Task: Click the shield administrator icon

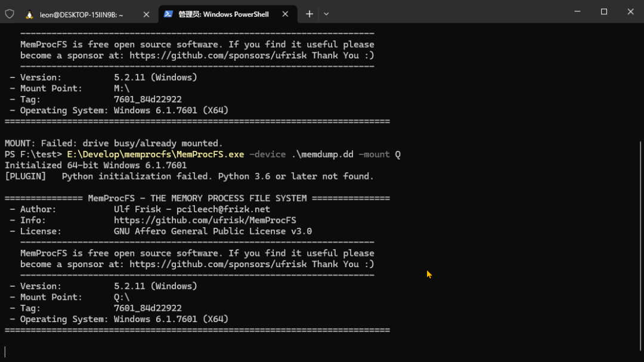Action: 10,14
